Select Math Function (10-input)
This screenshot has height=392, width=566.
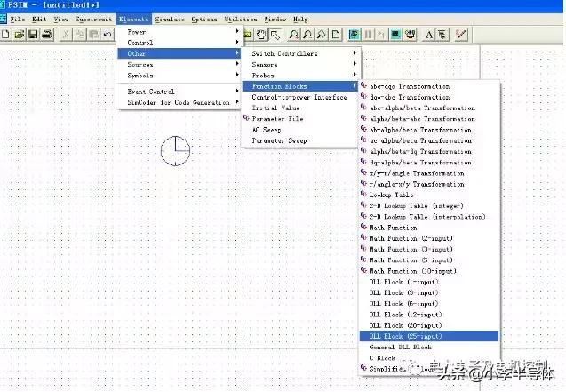pyautogui.click(x=429, y=271)
